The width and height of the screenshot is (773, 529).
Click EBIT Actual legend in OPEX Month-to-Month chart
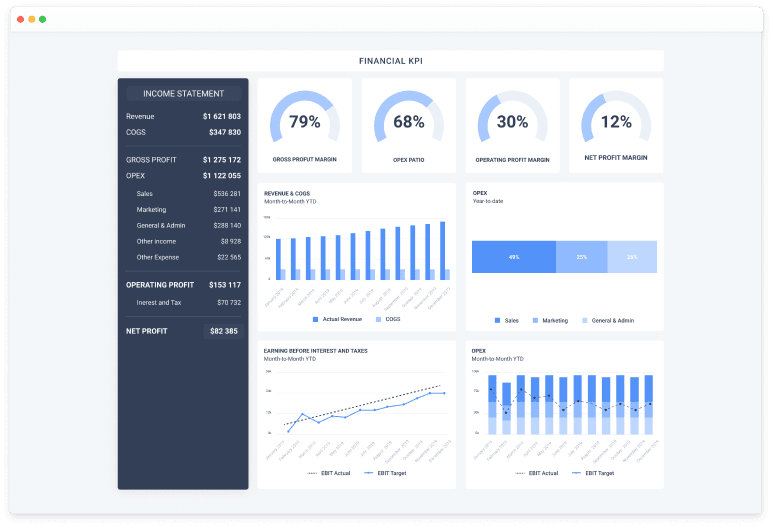[537, 473]
